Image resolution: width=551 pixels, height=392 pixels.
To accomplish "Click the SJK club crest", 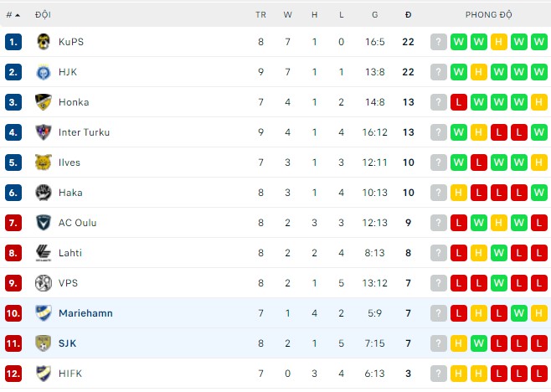I will [44, 343].
